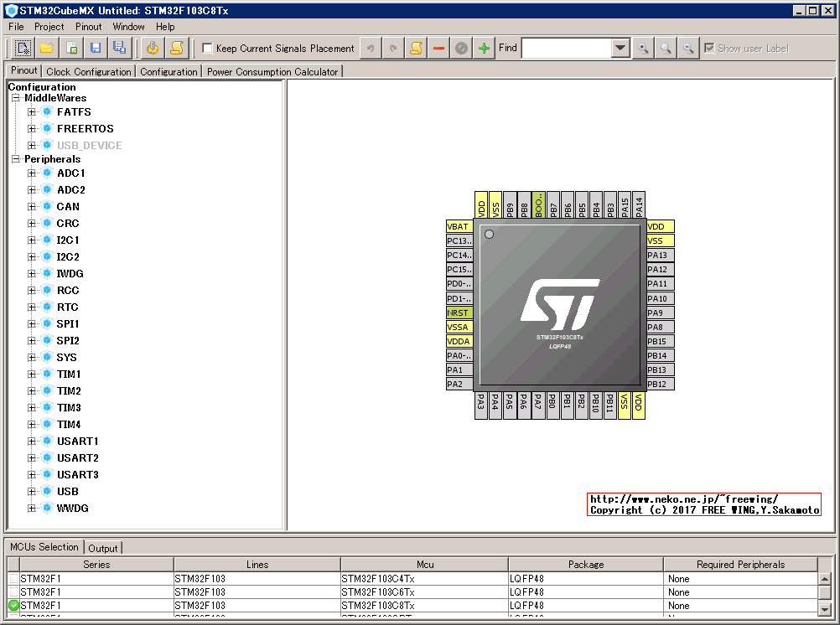Switch to the Clock Configuration tab

88,71
